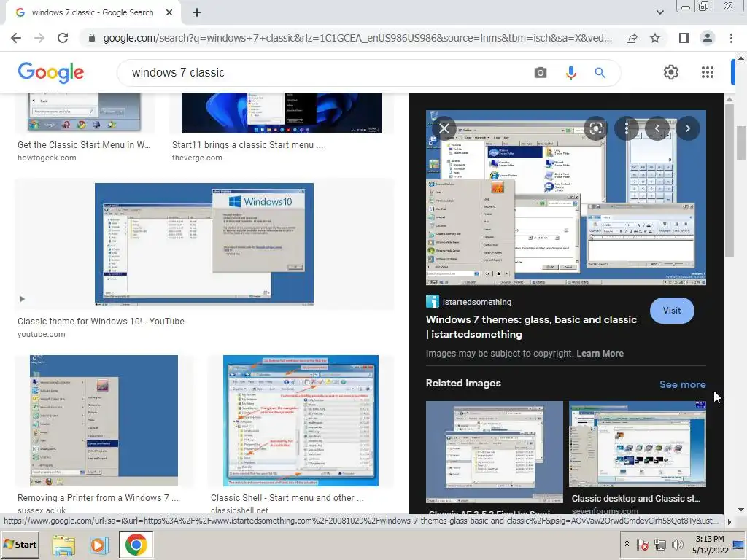Open the Chrome side panel
747x560 pixels.
[684, 38]
